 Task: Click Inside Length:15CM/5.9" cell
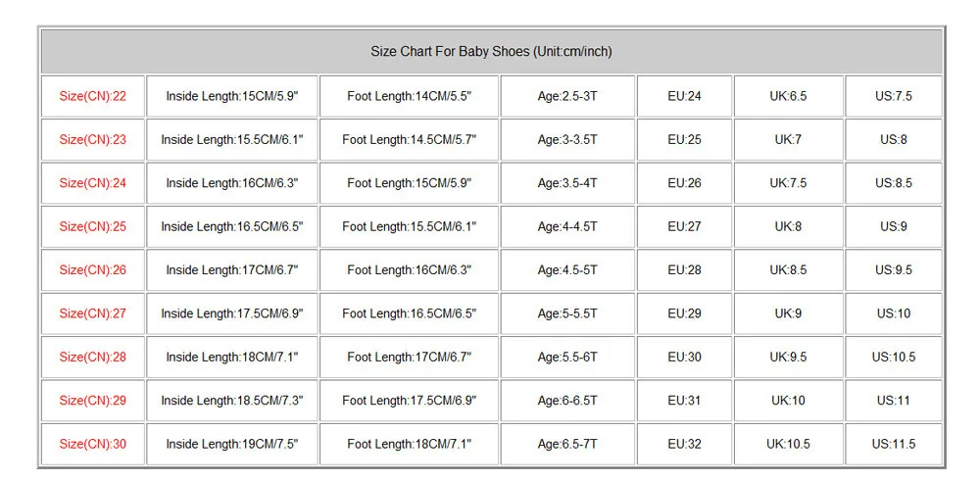[x=232, y=96]
